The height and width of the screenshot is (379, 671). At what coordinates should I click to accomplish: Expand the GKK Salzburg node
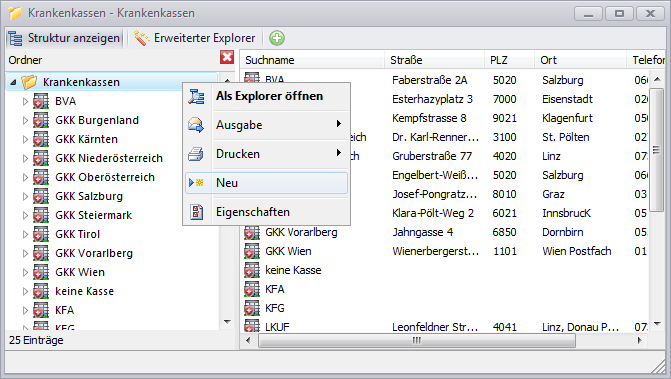pyautogui.click(x=25, y=196)
